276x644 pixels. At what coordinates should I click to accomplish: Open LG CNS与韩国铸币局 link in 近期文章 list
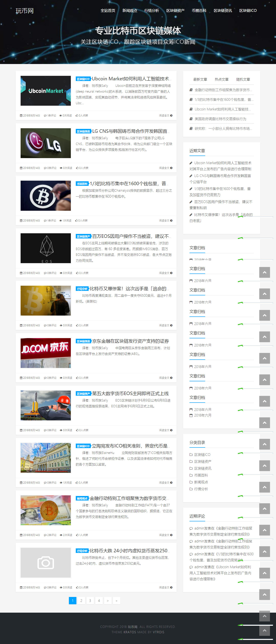pyautogui.click(x=220, y=179)
